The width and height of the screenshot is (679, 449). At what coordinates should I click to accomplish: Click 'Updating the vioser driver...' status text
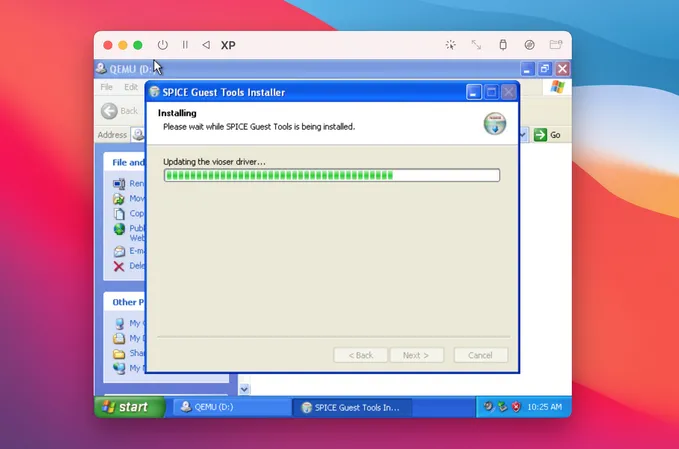[214, 162]
